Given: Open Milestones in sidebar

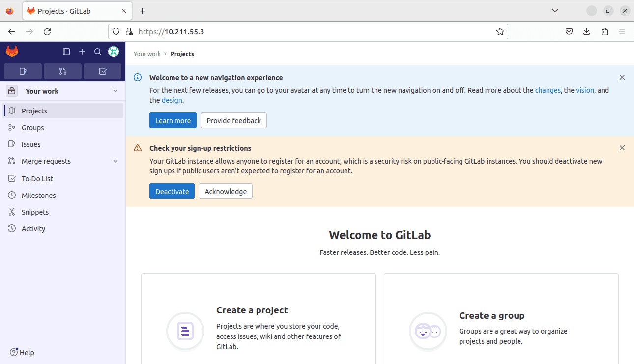Looking at the screenshot, I should click(63, 195).
